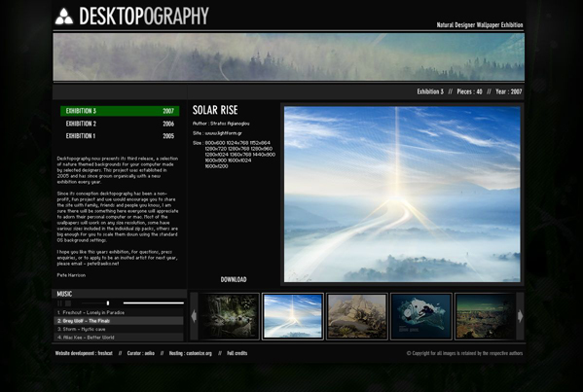Image resolution: width=583 pixels, height=392 pixels.
Task: Click the Pete Harrison signature
Action: pos(71,275)
